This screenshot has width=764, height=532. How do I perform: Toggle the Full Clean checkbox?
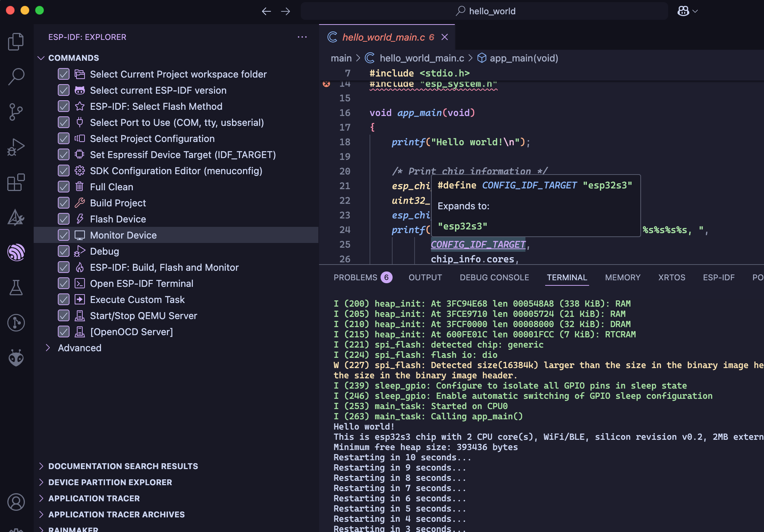click(64, 187)
